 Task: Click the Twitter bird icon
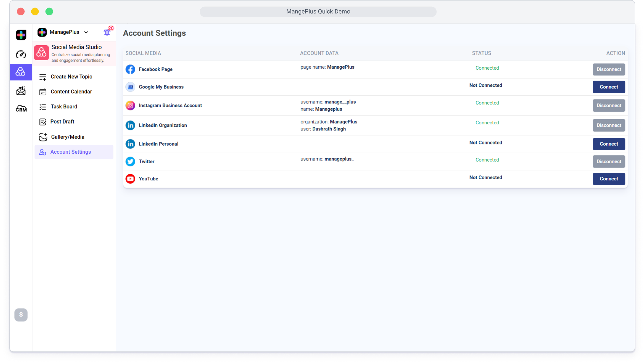(130, 161)
